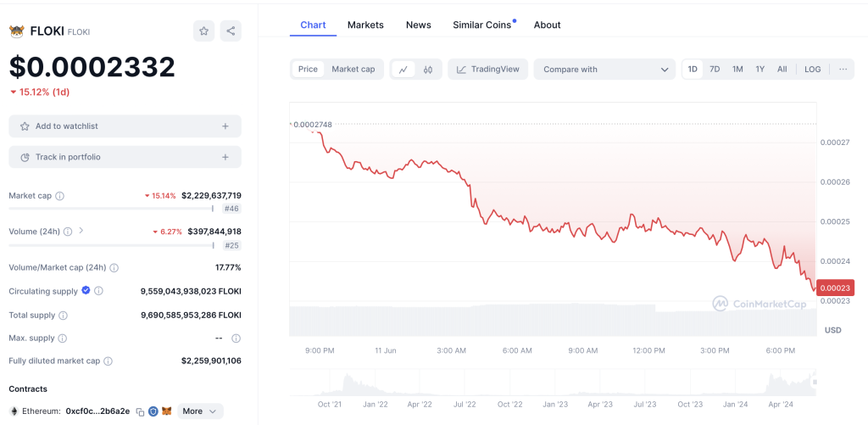Click Volume/Market cap info icon
The height and width of the screenshot is (425, 868).
click(114, 267)
